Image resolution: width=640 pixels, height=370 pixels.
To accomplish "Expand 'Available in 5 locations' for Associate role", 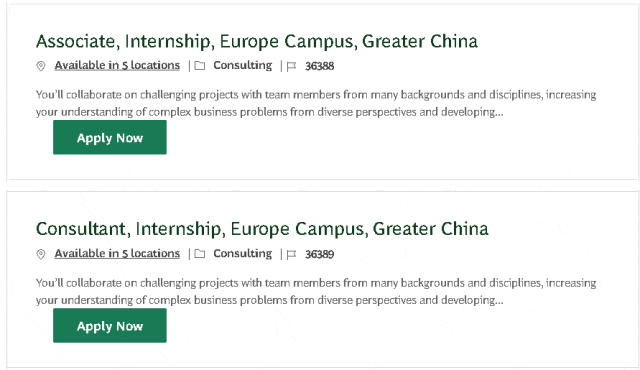I will [x=117, y=65].
